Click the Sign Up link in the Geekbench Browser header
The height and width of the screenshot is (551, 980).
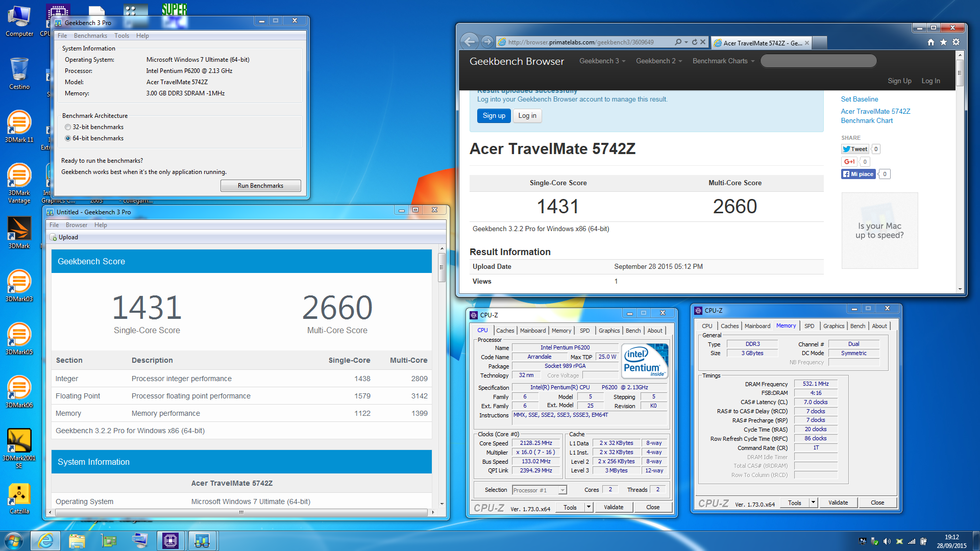click(899, 81)
